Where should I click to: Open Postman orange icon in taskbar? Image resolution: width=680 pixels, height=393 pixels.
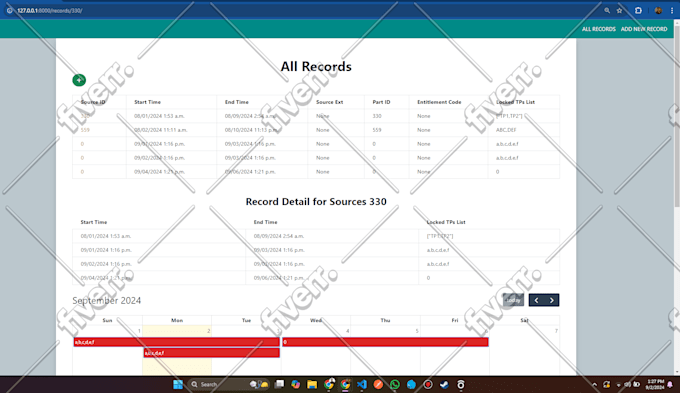378,384
